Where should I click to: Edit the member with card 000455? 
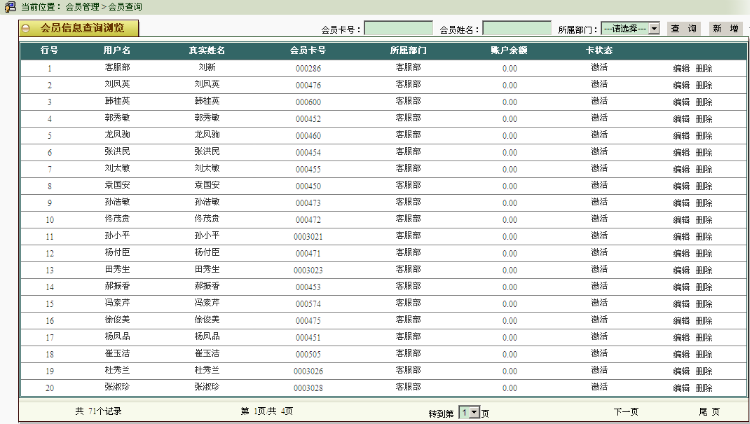pos(681,169)
